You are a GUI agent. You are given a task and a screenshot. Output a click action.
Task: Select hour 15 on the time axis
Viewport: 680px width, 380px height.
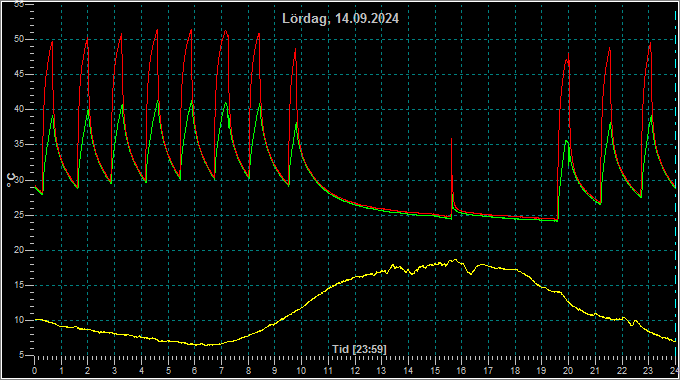(435, 371)
